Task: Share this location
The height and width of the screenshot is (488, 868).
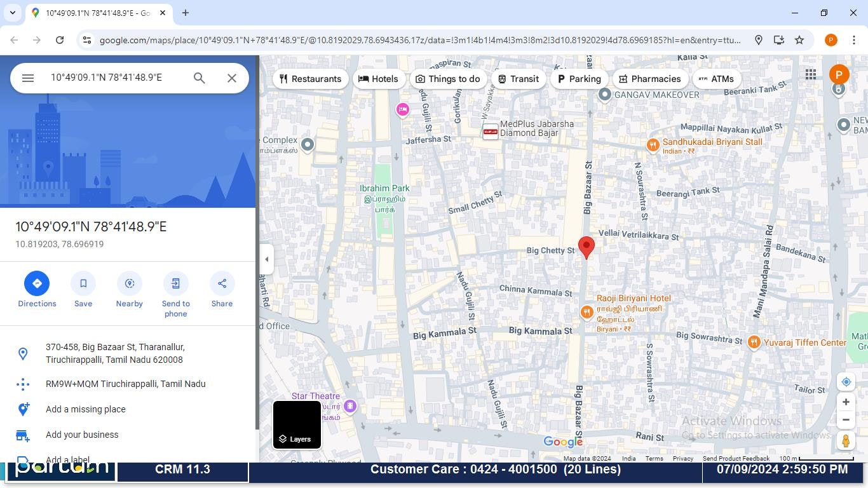Action: click(222, 289)
